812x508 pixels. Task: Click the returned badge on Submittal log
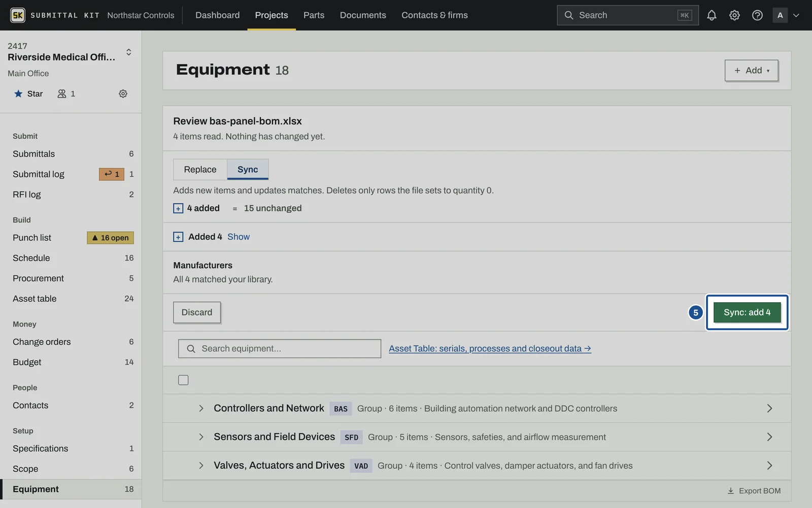(x=112, y=174)
